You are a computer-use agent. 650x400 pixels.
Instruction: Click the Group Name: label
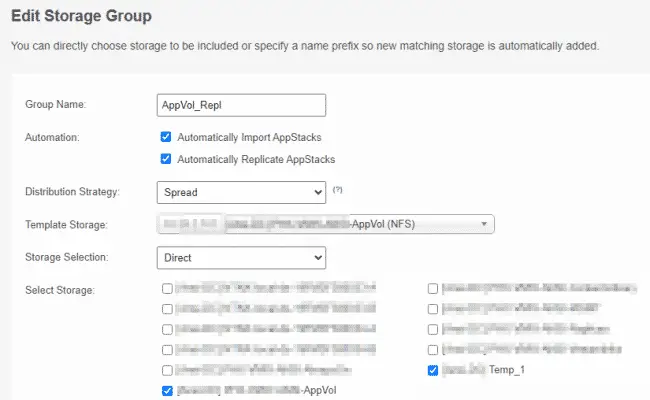[56, 104]
